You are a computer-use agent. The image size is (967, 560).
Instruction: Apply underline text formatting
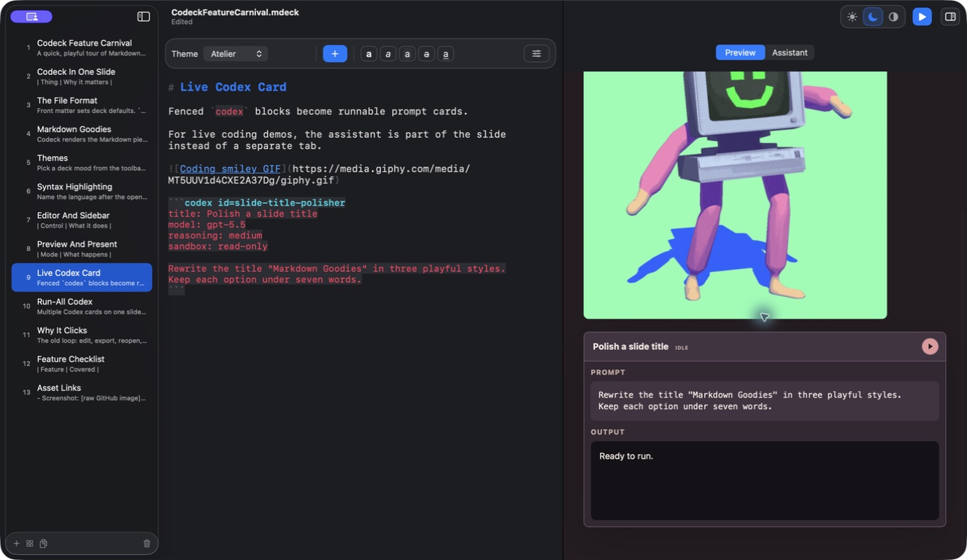pos(445,54)
